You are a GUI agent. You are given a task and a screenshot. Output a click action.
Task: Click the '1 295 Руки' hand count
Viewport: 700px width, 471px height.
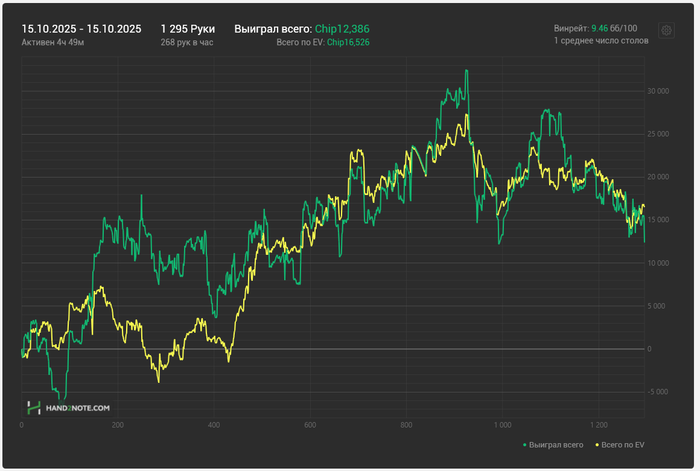point(188,29)
